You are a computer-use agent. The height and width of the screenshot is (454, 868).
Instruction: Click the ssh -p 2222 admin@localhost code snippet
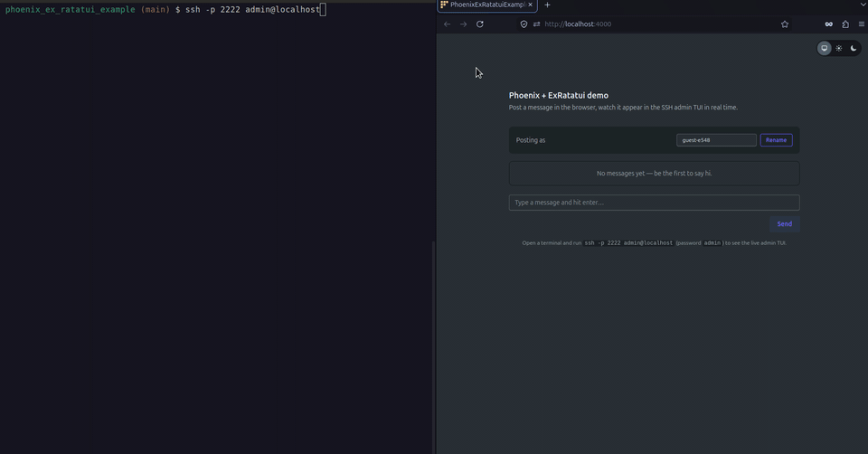tap(628, 243)
